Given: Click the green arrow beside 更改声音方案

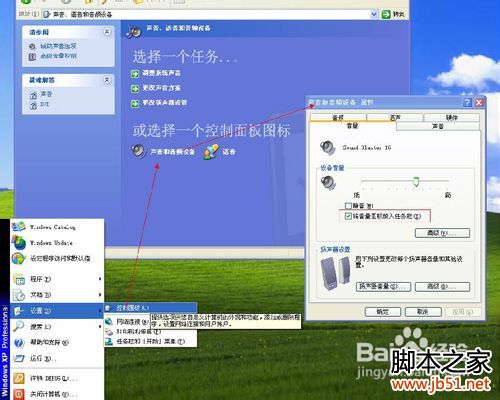Looking at the screenshot, I should click(x=135, y=89).
